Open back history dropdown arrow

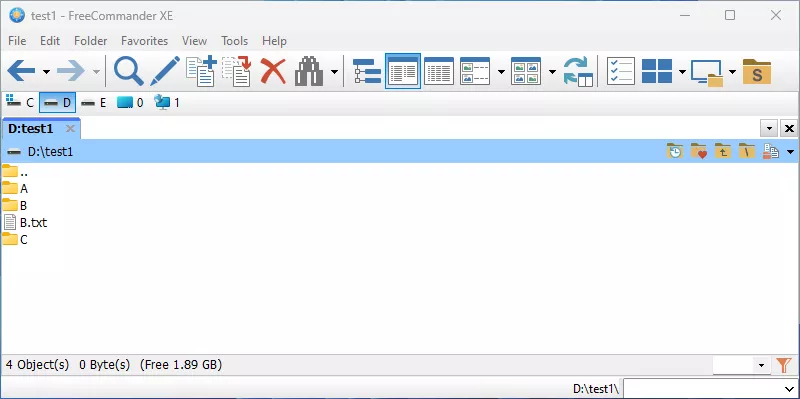point(46,72)
